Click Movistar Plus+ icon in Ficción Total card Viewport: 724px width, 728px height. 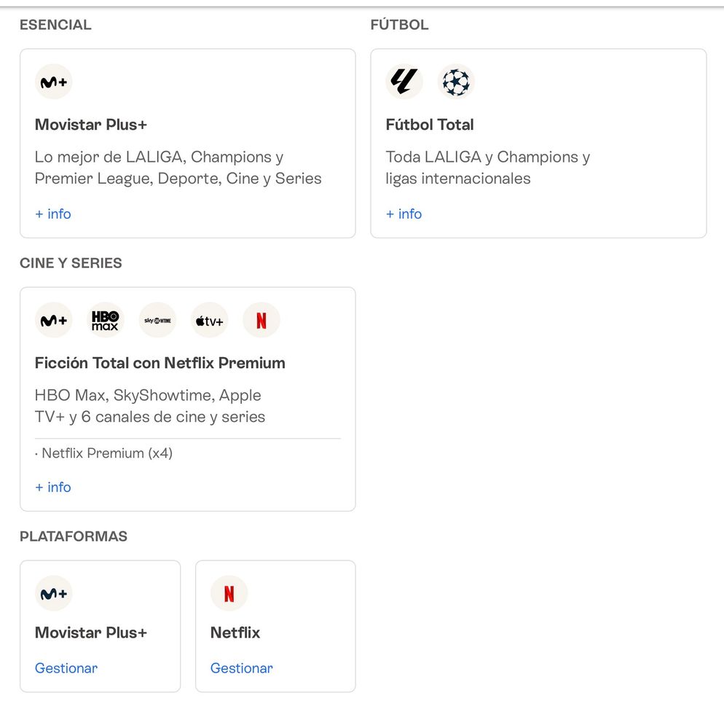[x=53, y=321]
